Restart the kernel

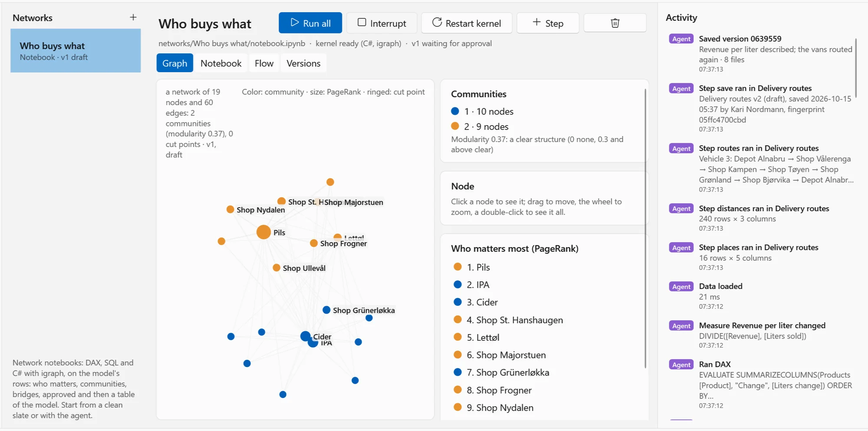pyautogui.click(x=467, y=23)
